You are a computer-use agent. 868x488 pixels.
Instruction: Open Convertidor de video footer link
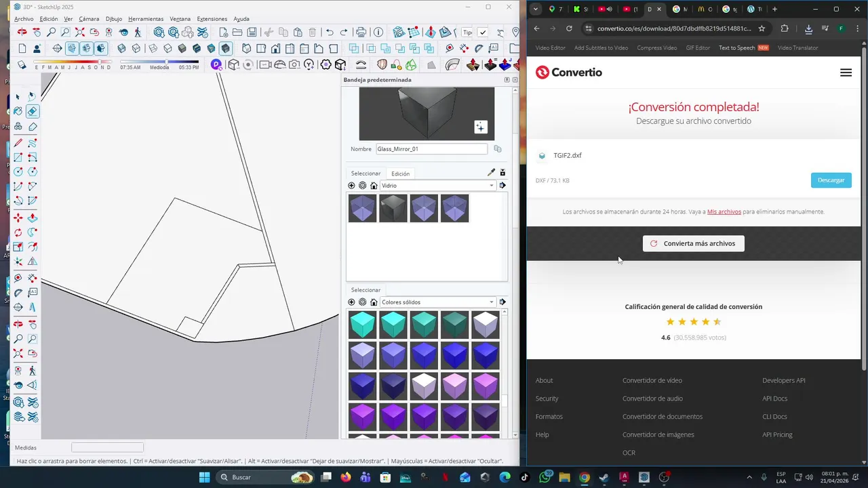point(652,380)
